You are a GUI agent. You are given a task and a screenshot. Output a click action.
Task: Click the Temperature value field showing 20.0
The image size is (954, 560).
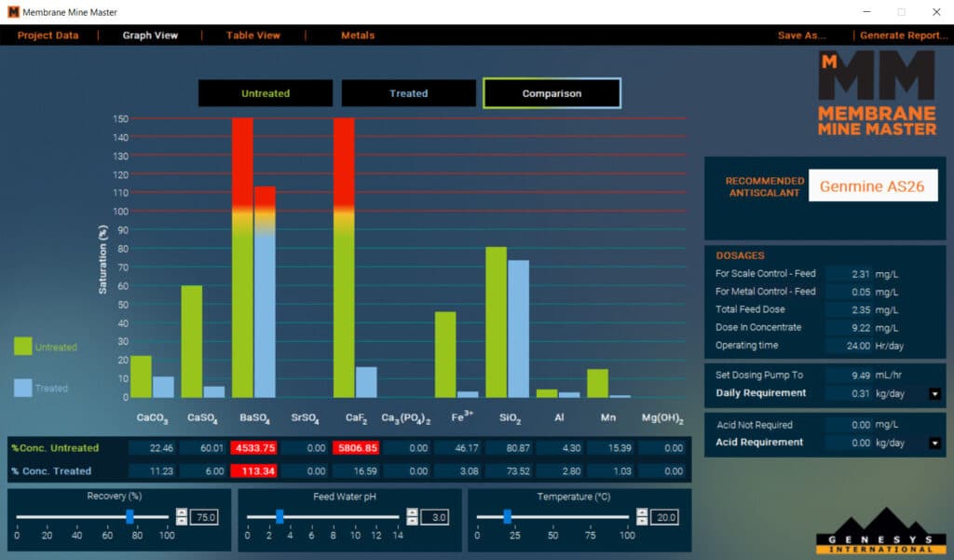[664, 517]
